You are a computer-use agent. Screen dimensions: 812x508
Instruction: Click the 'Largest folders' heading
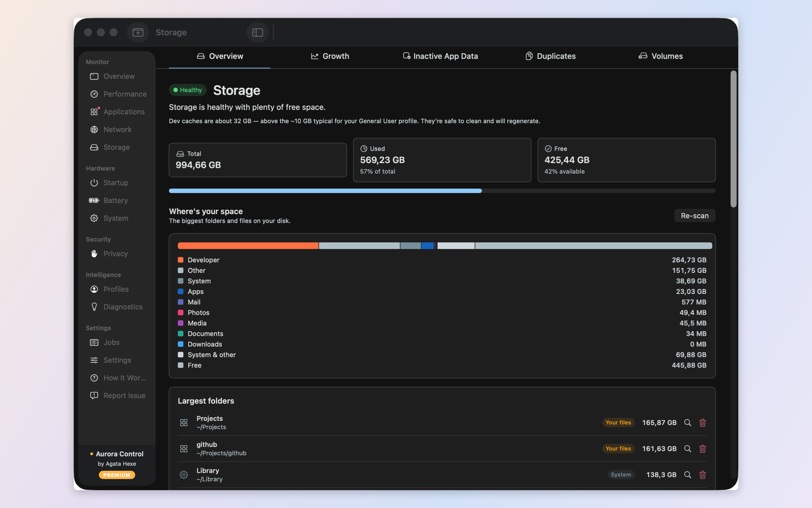[206, 401]
